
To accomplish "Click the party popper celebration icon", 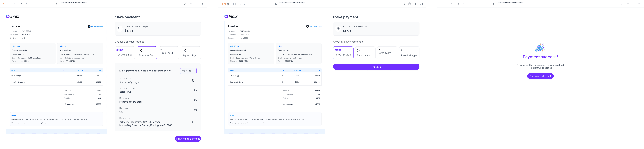I will click(x=540, y=47).
